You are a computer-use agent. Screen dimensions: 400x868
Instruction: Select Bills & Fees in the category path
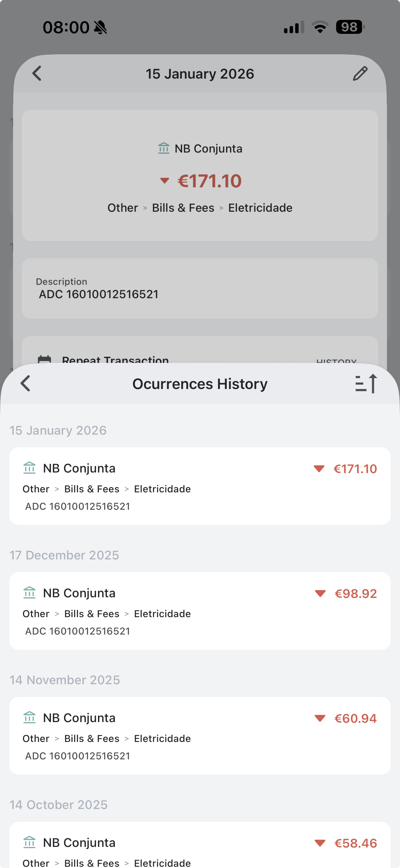(183, 208)
